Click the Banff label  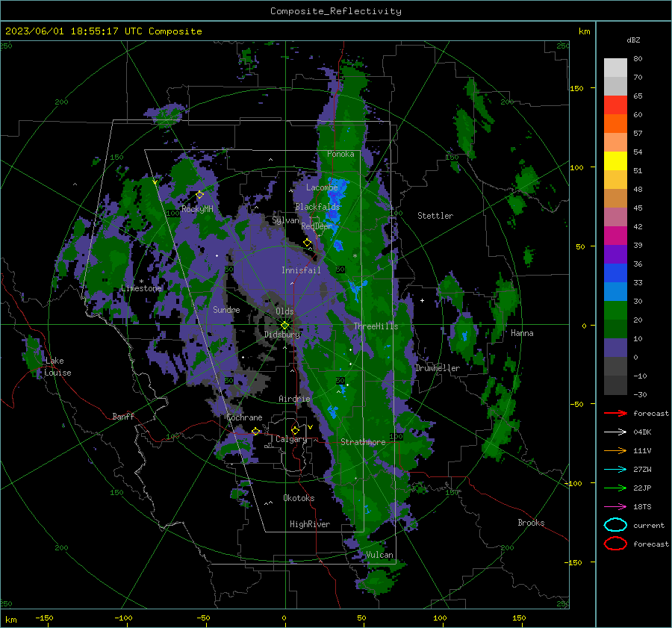click(x=123, y=416)
